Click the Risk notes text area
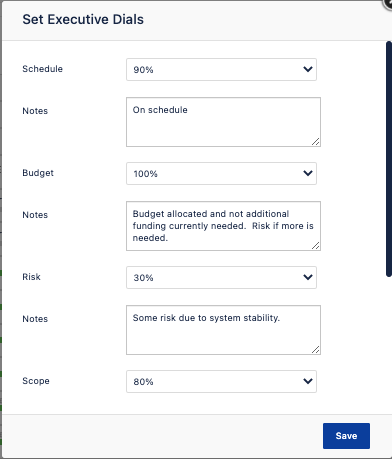This screenshot has height=459, width=392. pos(223,330)
